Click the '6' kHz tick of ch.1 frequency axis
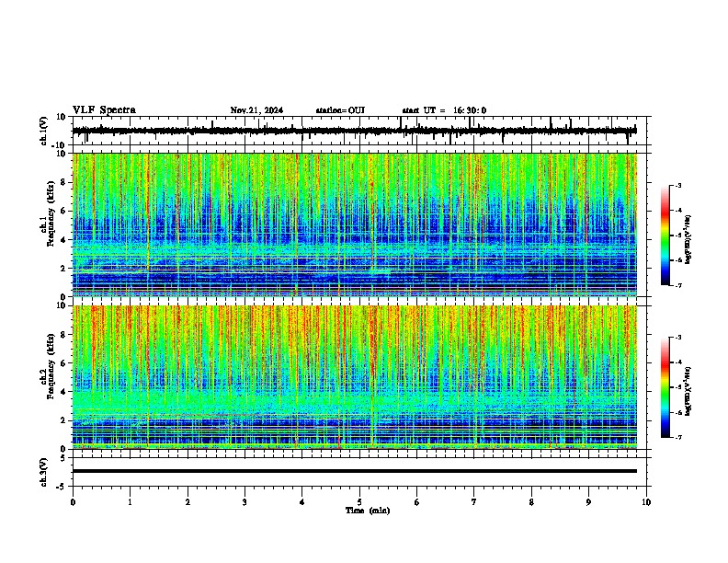The width and height of the screenshot is (728, 563). [x=63, y=212]
